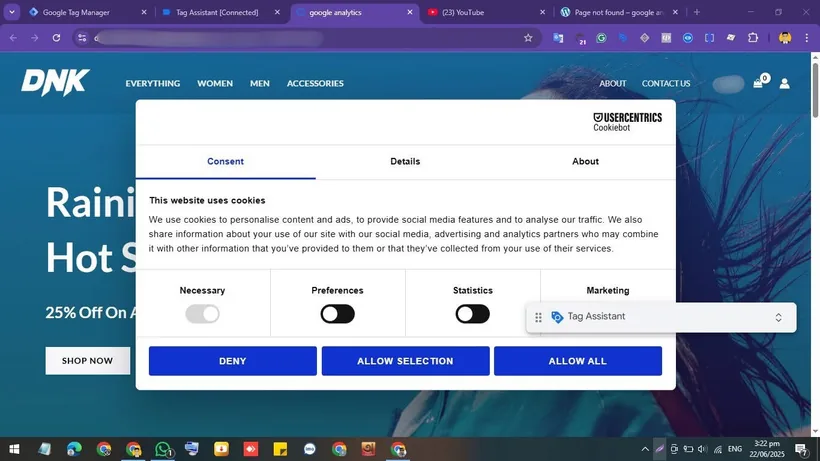
Task: Switch to the Details tab
Action: (405, 162)
